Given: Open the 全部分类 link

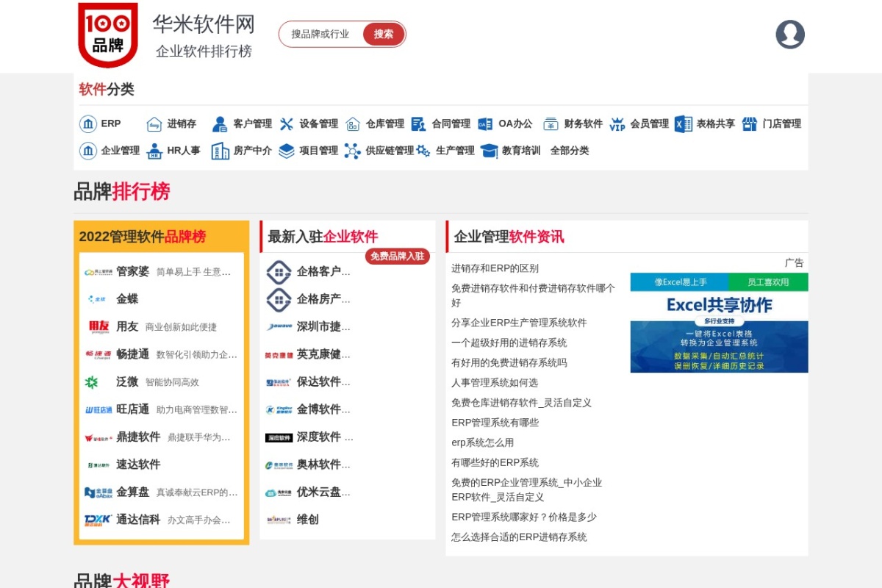Looking at the screenshot, I should [570, 151].
